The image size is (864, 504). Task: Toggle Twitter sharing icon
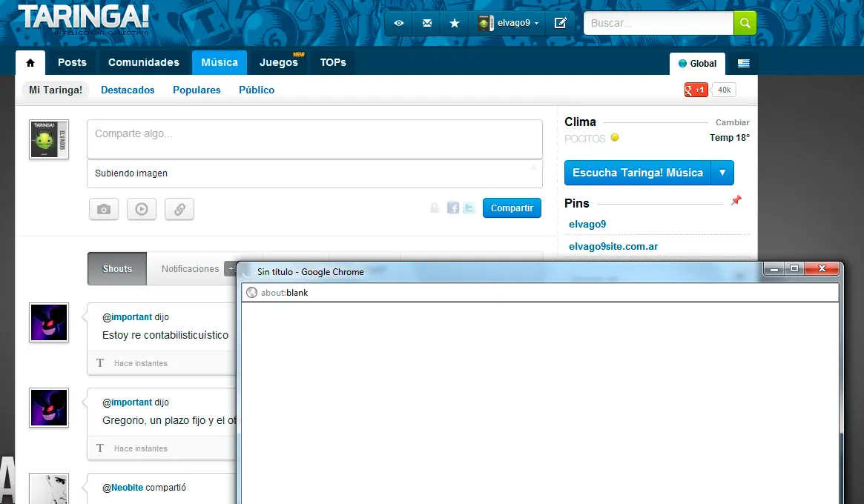click(469, 208)
